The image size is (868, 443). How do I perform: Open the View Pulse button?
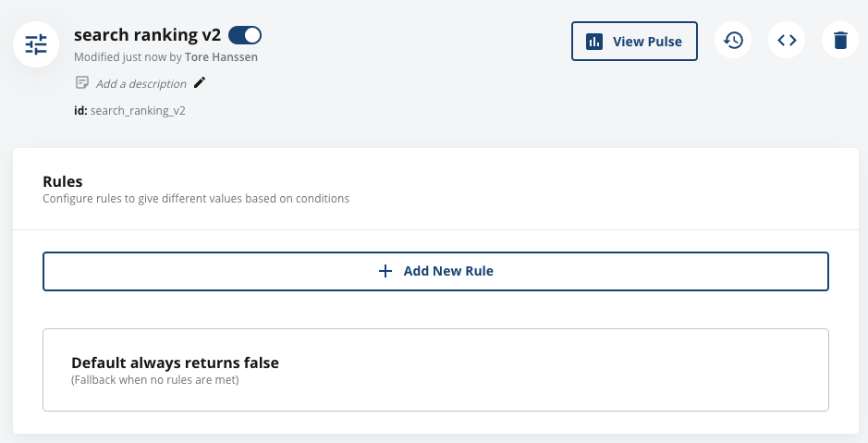pos(634,42)
